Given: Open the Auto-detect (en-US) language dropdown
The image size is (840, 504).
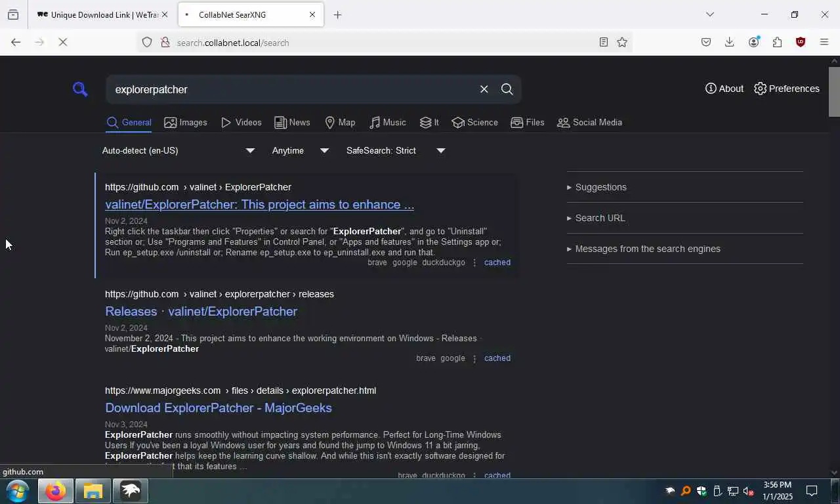Looking at the screenshot, I should pos(178,151).
